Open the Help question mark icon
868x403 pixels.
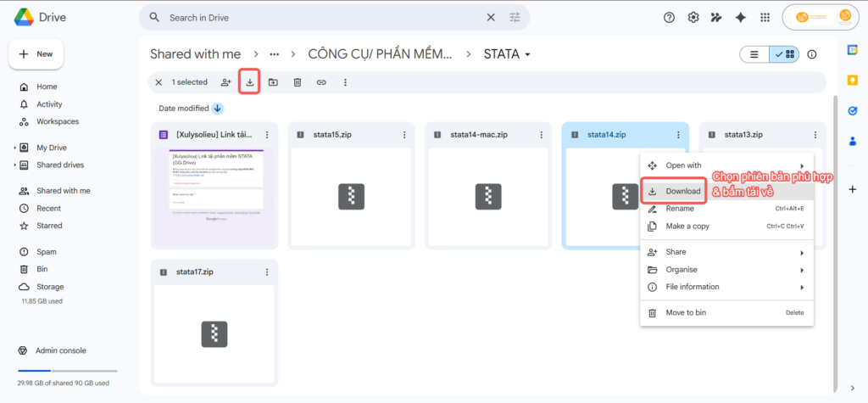coord(669,18)
